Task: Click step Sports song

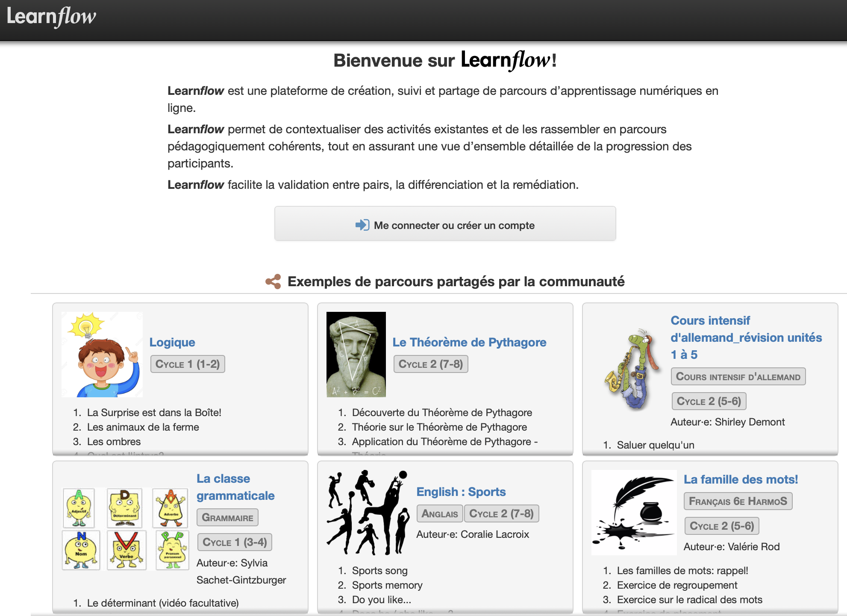Action: [379, 571]
